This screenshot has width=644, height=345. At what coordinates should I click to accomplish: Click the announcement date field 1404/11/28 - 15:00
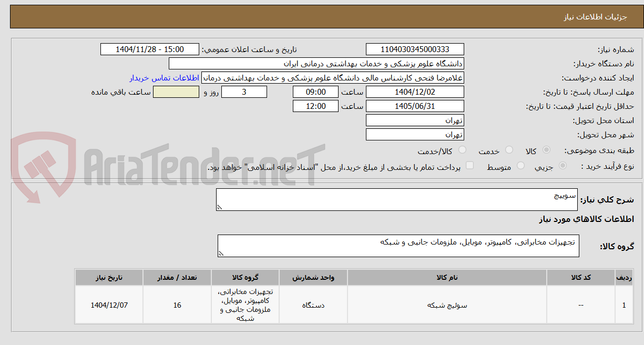tap(150, 49)
